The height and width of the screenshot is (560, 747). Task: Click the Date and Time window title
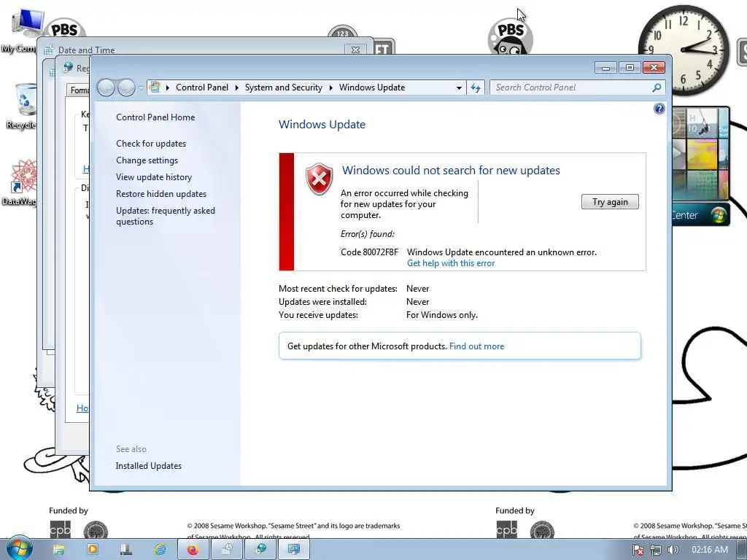86,50
